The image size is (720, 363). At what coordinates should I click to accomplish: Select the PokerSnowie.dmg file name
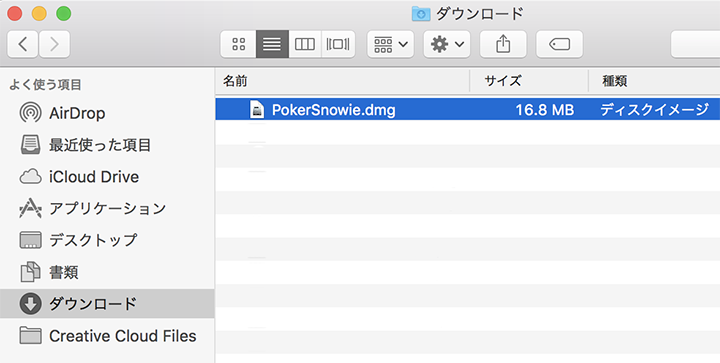coord(333,110)
